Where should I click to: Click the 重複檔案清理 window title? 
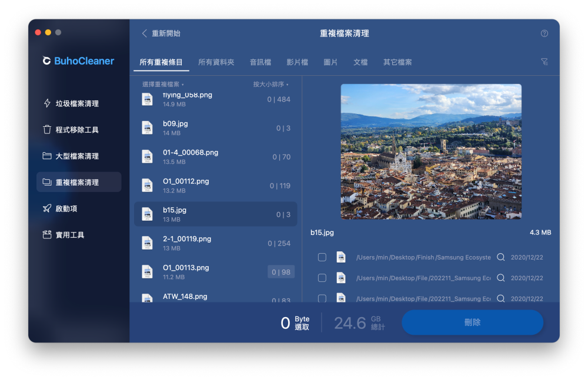coord(344,33)
